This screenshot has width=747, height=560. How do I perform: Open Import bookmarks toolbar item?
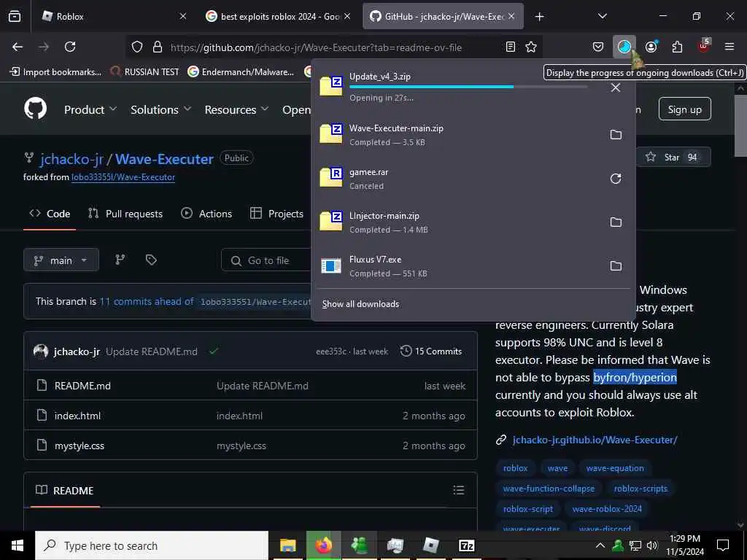pos(56,72)
